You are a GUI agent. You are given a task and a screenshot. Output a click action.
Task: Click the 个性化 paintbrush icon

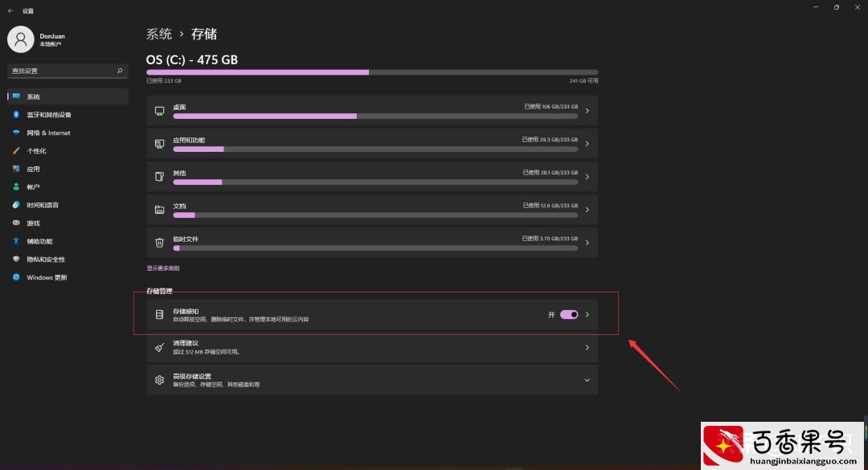[16, 150]
